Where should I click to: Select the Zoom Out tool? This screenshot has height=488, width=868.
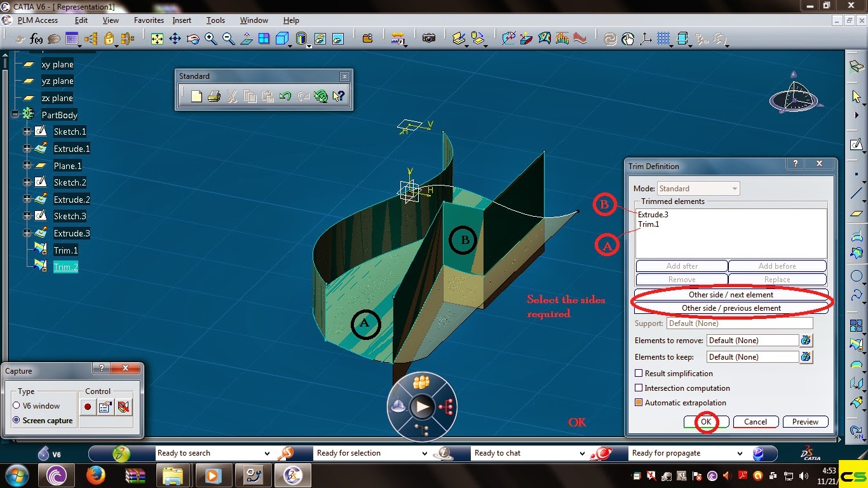tap(227, 38)
